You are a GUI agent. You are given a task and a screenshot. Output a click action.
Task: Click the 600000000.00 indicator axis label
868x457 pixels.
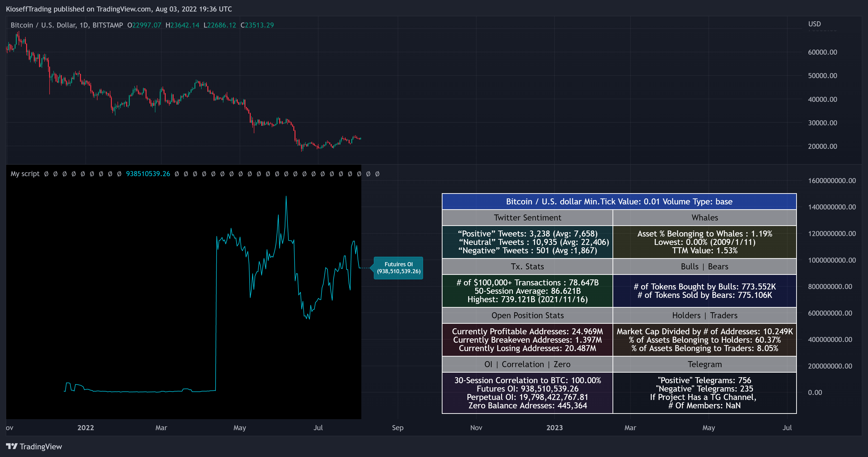(830, 313)
